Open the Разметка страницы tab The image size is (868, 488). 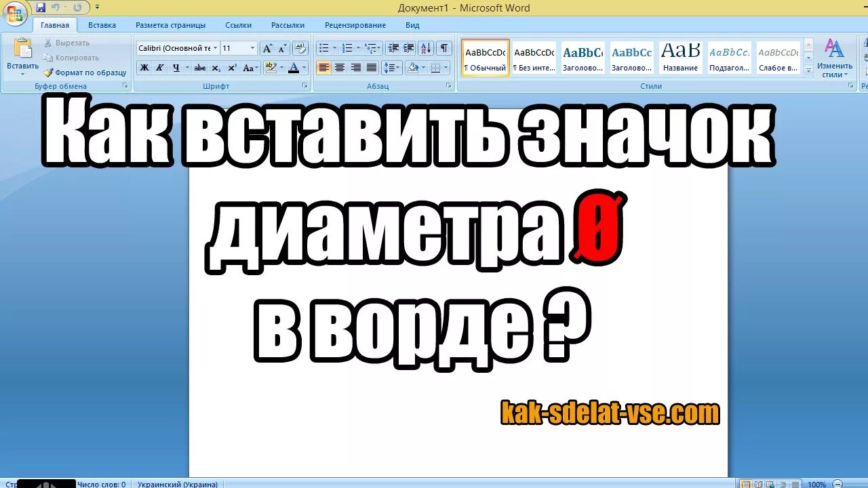pos(170,25)
